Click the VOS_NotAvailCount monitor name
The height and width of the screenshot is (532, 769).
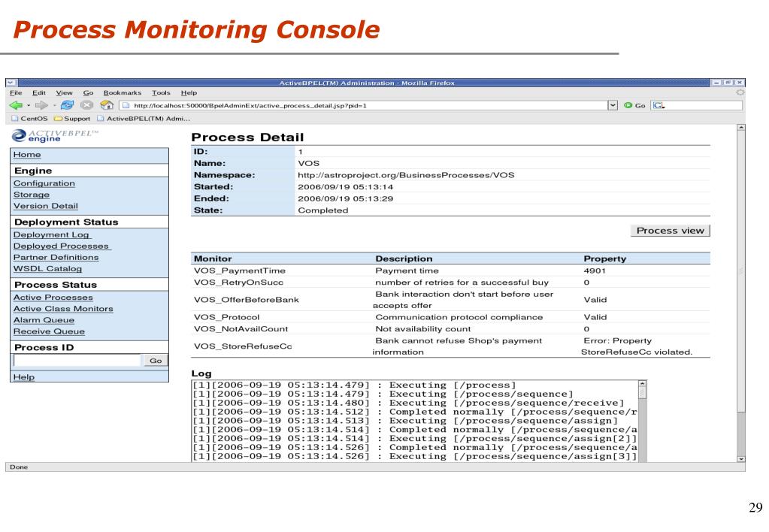(x=241, y=329)
